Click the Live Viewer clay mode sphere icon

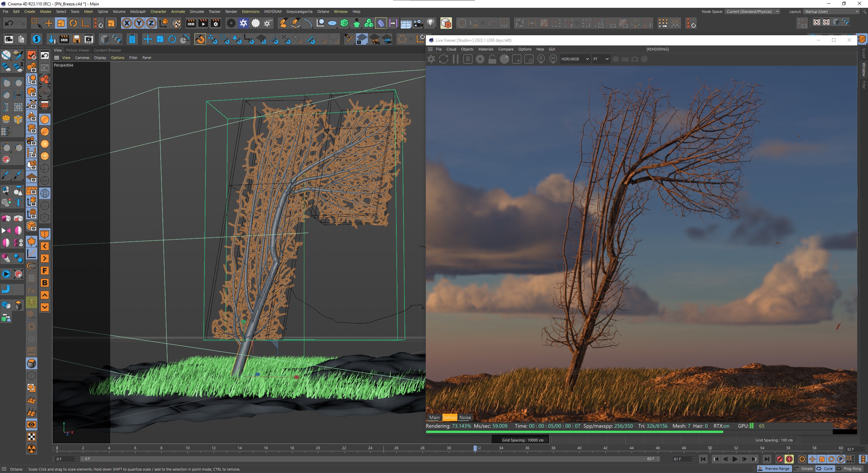tap(505, 59)
